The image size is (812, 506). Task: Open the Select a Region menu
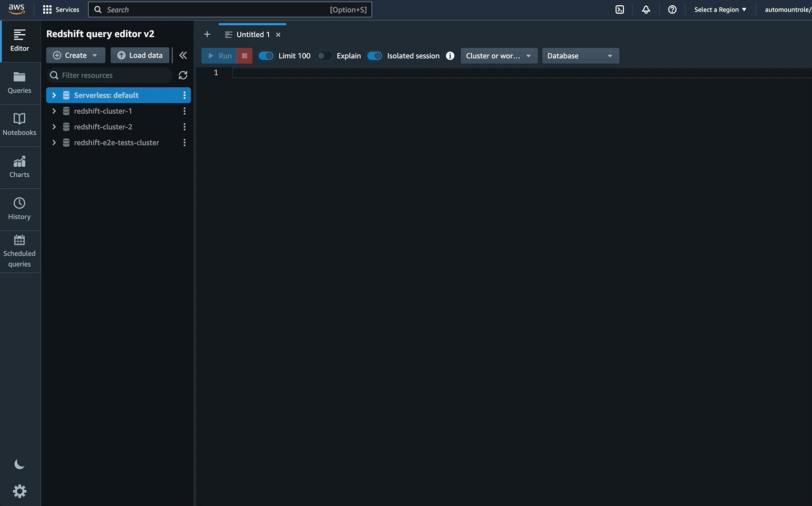pyautogui.click(x=720, y=9)
